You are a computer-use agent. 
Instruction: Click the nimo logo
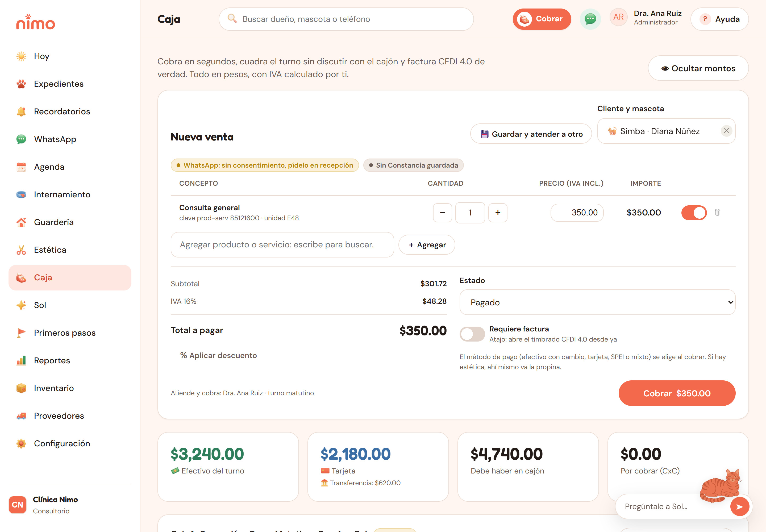tap(36, 22)
